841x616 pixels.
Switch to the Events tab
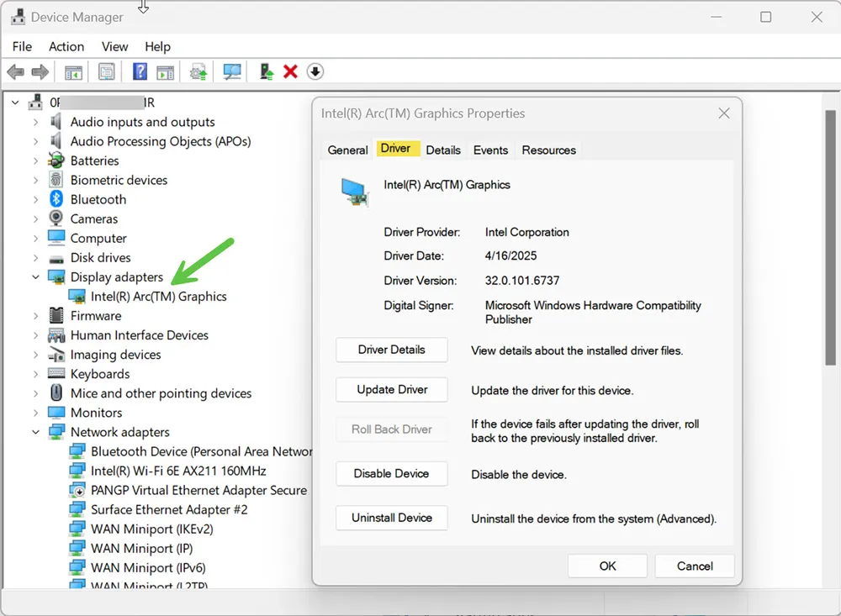490,150
